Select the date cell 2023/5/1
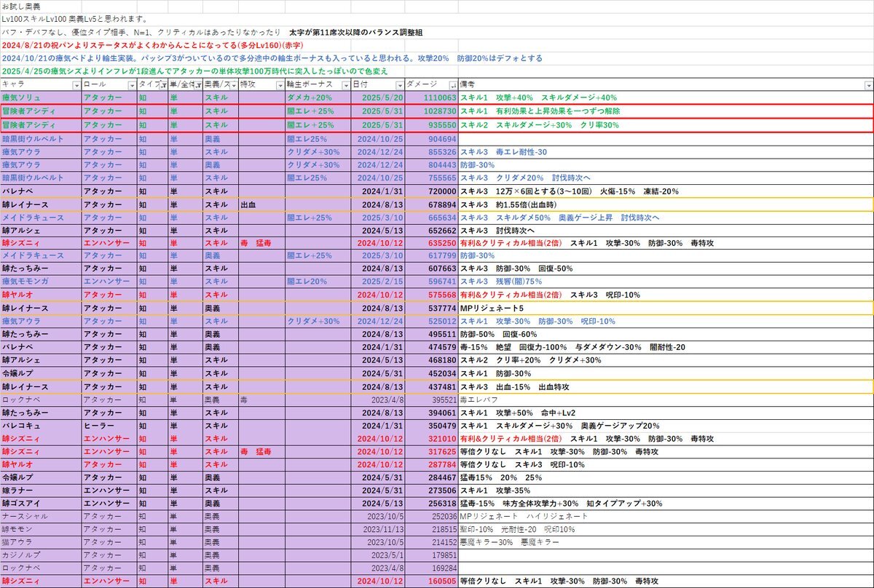This screenshot has width=874, height=588. (377, 555)
